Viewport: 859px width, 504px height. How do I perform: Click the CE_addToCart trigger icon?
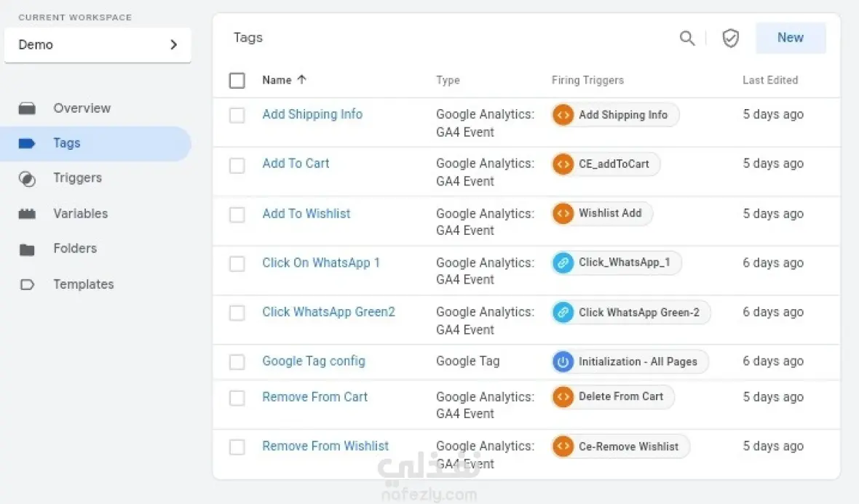[x=563, y=164]
